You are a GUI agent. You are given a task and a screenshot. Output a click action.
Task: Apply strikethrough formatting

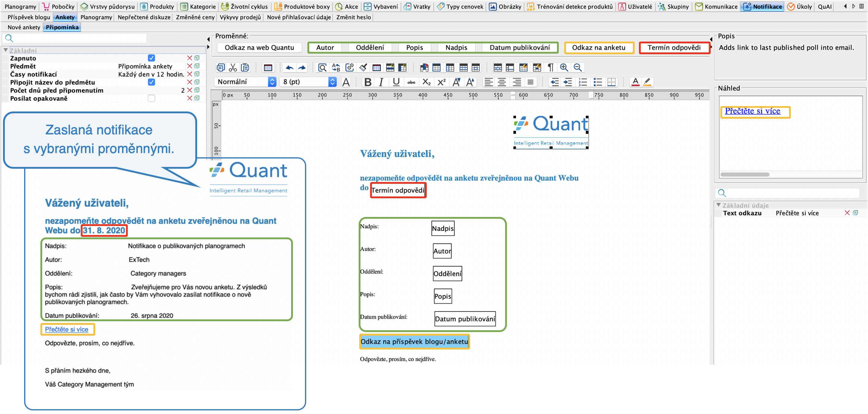(x=411, y=82)
